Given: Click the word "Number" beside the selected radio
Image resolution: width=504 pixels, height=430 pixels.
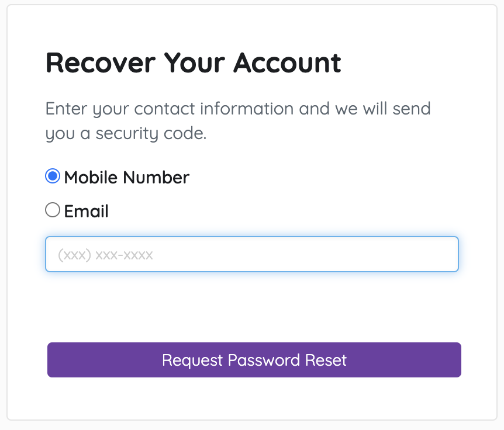Looking at the screenshot, I should tap(156, 177).
